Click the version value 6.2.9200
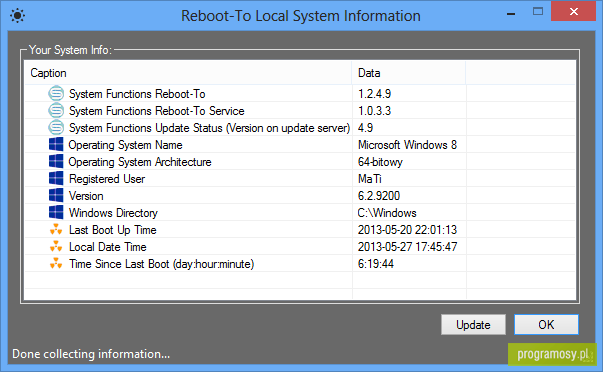603x372 pixels. point(379,196)
